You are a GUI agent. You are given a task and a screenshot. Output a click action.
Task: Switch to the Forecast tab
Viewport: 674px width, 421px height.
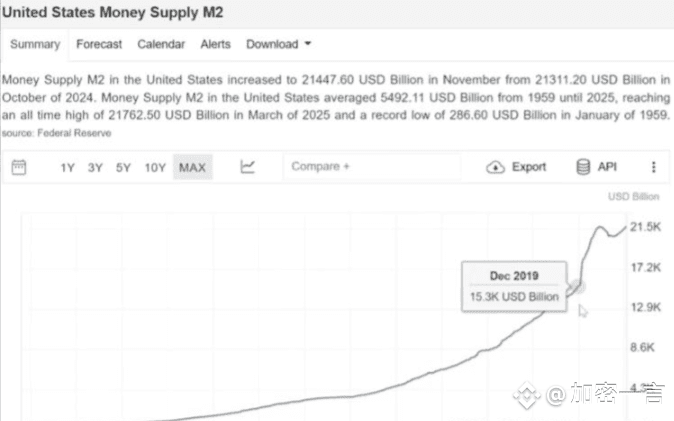point(99,44)
